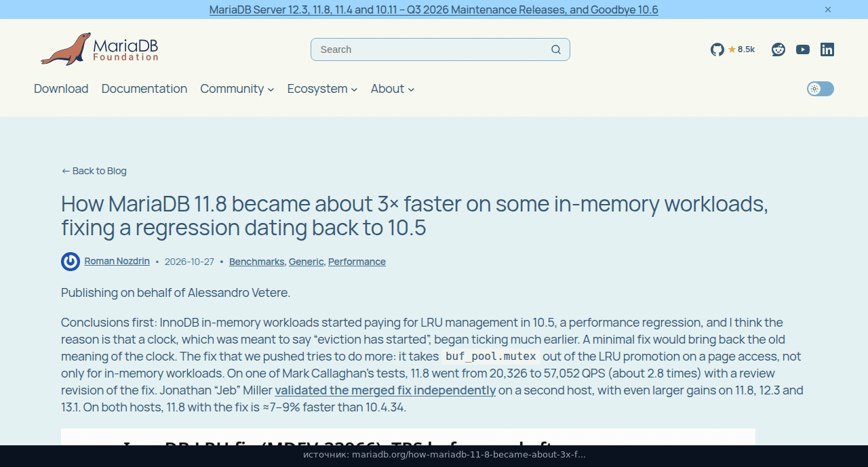Click the search magnifier icon
Screen dimensions: 868x467
click(x=556, y=49)
